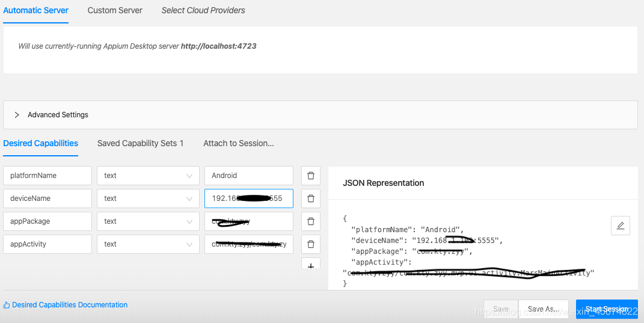Click the appPackage value field
The image size is (644, 323).
tap(249, 221)
